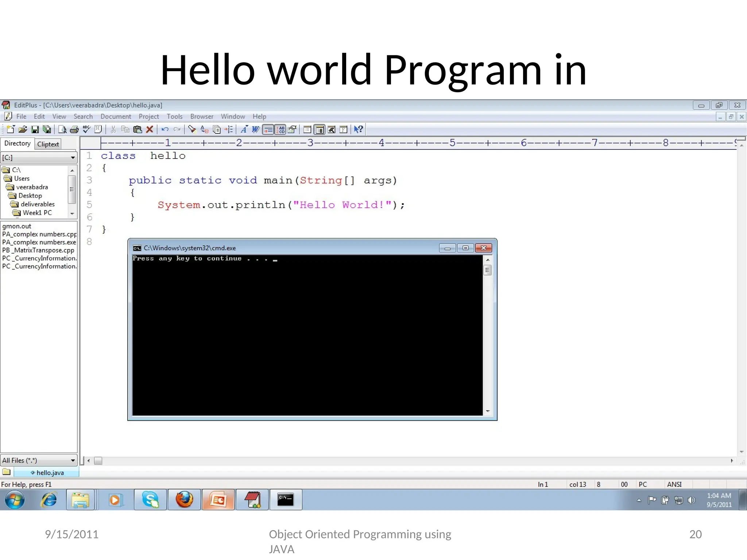Open Firefox from the taskbar

click(185, 500)
